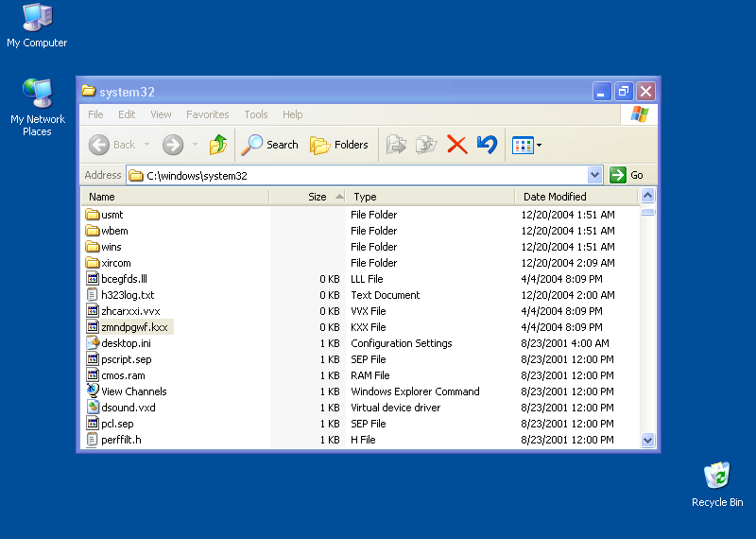Select the dsound.vxd file icon
This screenshot has height=539, width=756.
click(92, 408)
